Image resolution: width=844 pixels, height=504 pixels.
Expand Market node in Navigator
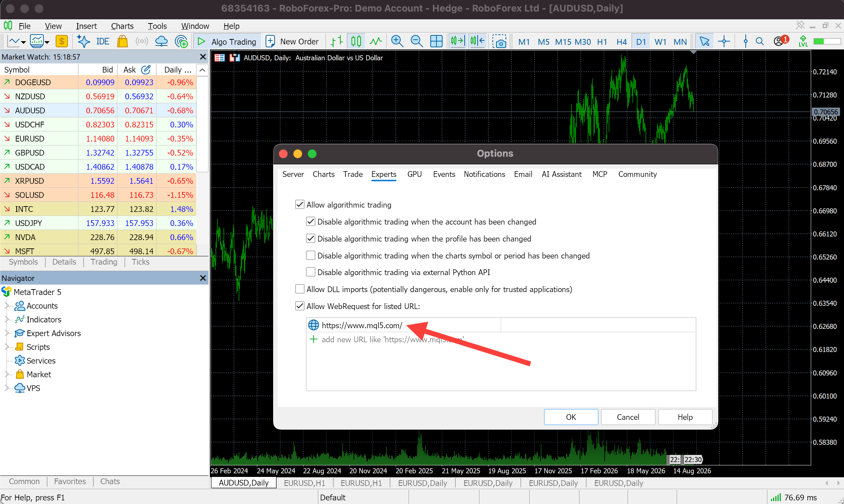pos(7,374)
